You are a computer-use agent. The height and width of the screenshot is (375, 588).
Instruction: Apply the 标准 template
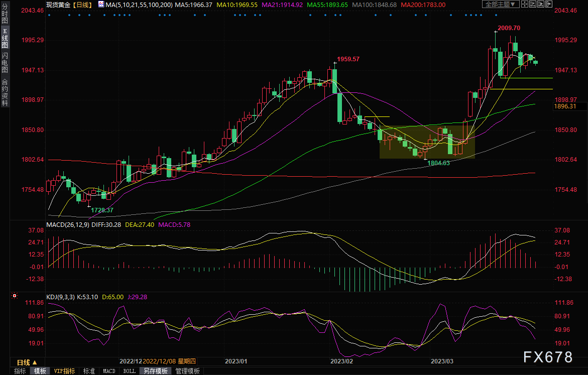[89, 371]
